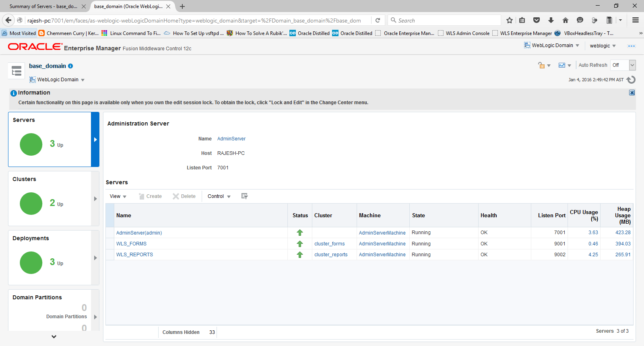Viewport: 644px width, 346px height.
Task: Open the Control menu of Servers table
Action: 219,196
